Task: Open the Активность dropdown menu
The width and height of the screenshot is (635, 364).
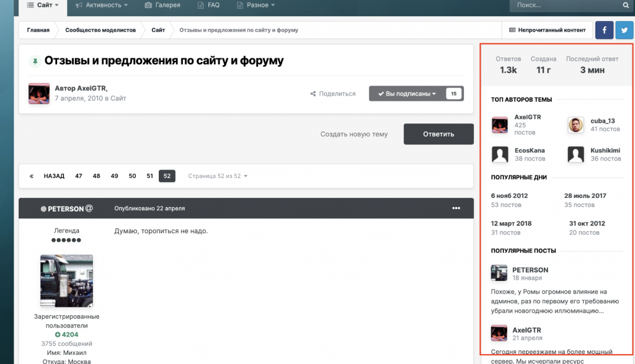Action: [101, 5]
